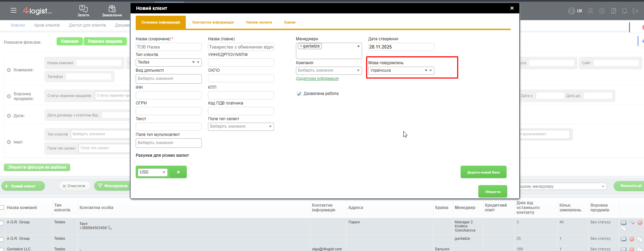Switch to the Банки tab
The width and height of the screenshot is (644, 251).
click(289, 22)
